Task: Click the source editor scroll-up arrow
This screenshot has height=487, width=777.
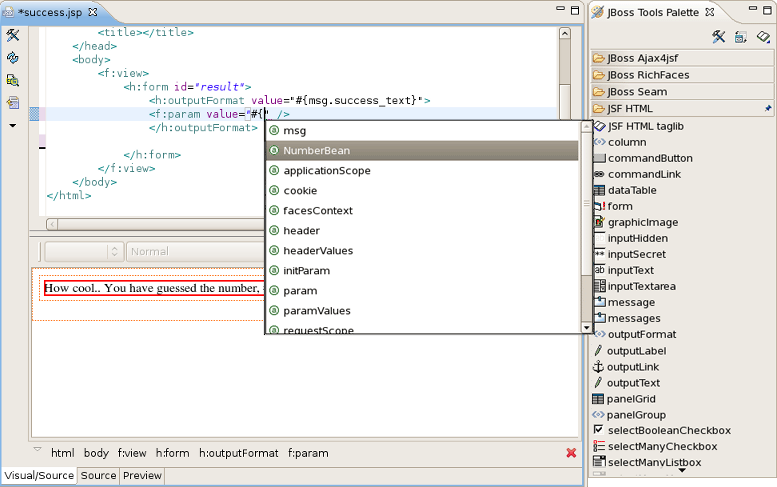Action: point(565,34)
